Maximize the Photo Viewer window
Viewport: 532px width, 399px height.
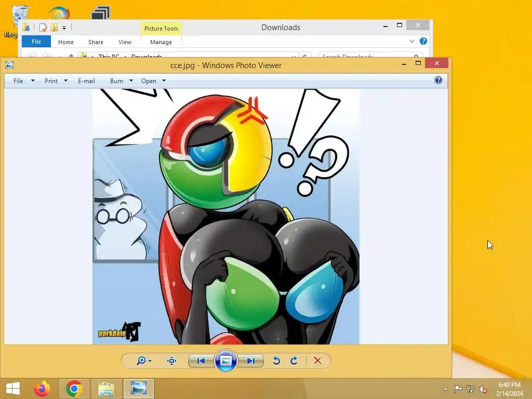point(418,63)
